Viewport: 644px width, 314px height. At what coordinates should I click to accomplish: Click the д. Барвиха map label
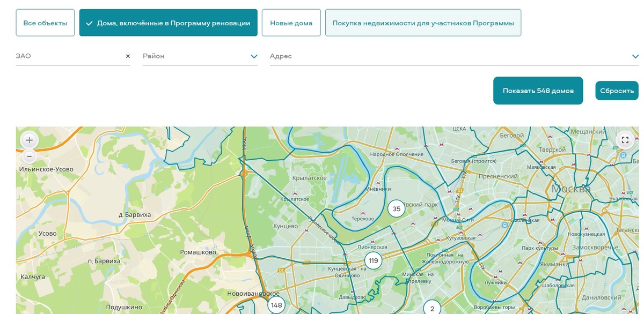[135, 215]
